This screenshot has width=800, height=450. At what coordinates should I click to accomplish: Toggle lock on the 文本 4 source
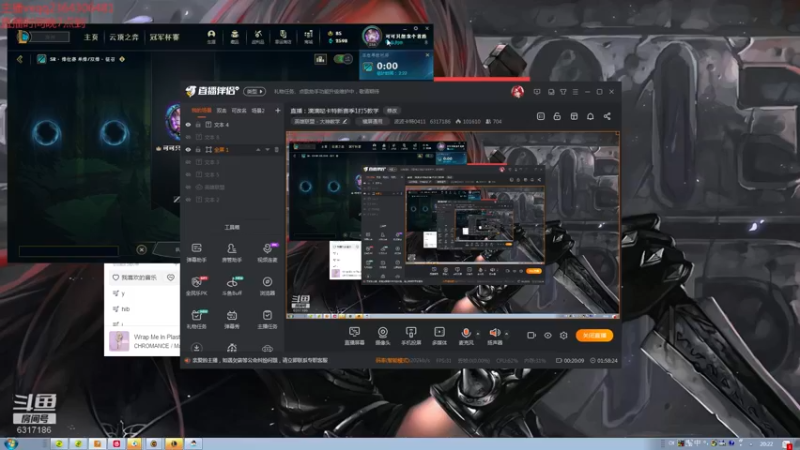(198, 124)
